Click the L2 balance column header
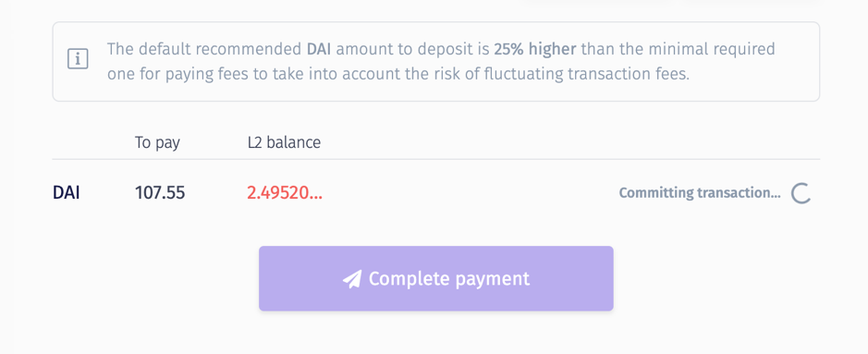The image size is (868, 354). click(x=284, y=142)
